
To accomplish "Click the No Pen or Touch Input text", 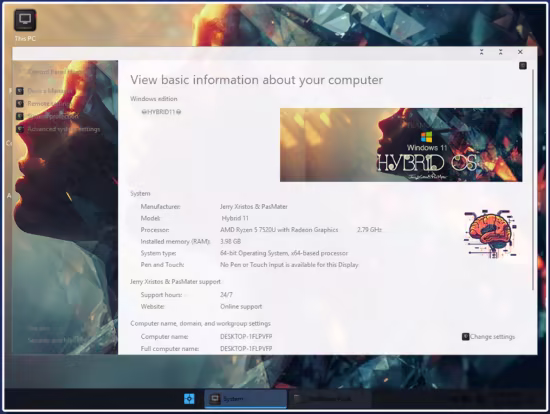I will (x=289, y=265).
